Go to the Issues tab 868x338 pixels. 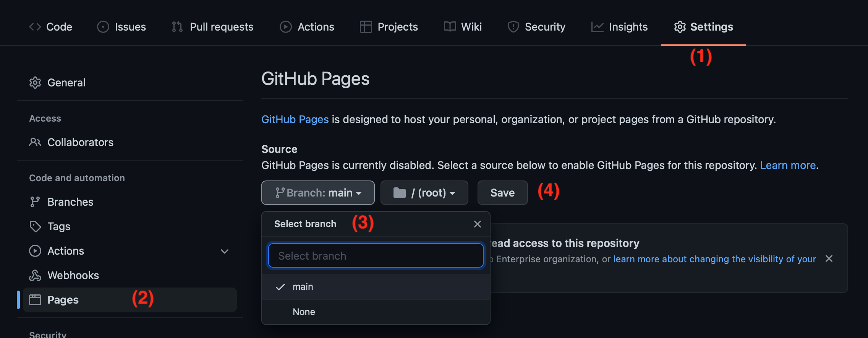pyautogui.click(x=122, y=27)
